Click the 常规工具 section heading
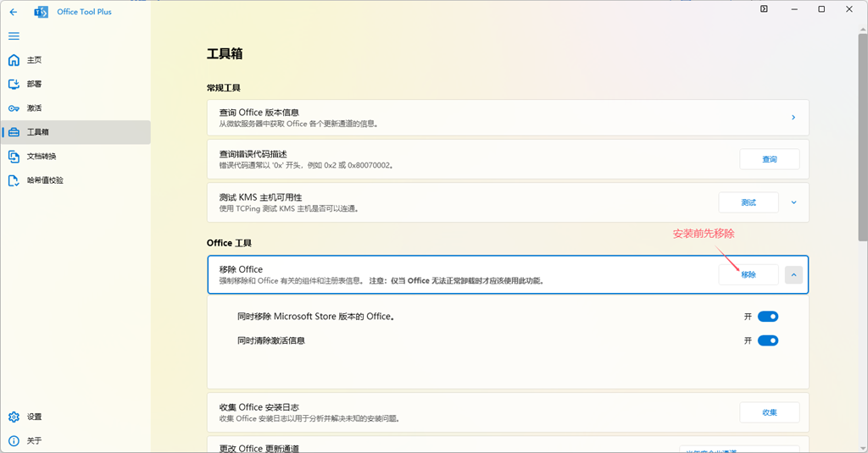 pyautogui.click(x=224, y=87)
